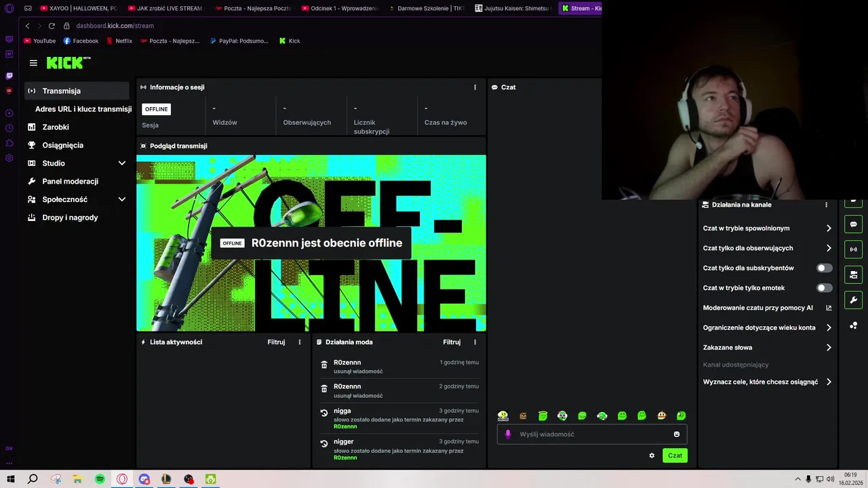Screen dimensions: 868x488
Task: Open the Netflix bookmark
Action: [x=119, y=41]
